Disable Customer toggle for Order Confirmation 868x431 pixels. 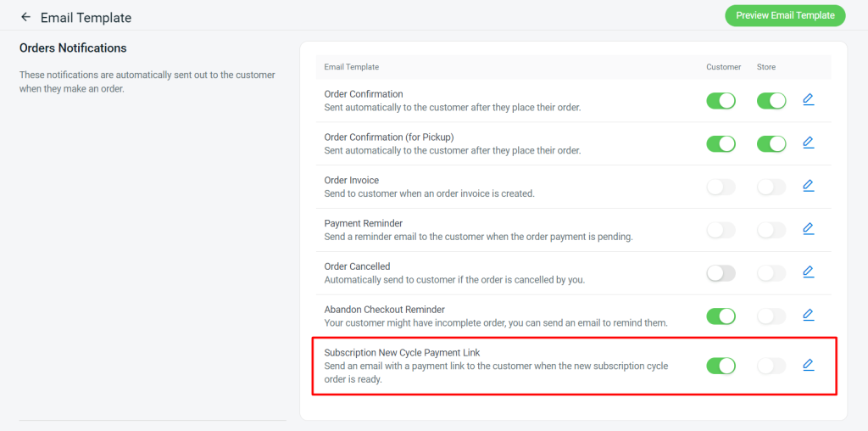click(721, 101)
